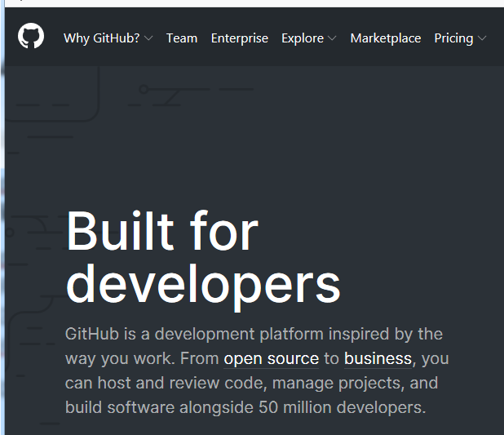Click the text '50 million developers.'
504x435 pixels.
coord(343,407)
